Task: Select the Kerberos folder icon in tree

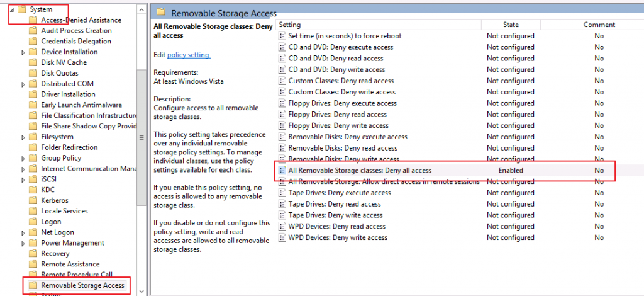Action: 33,200
